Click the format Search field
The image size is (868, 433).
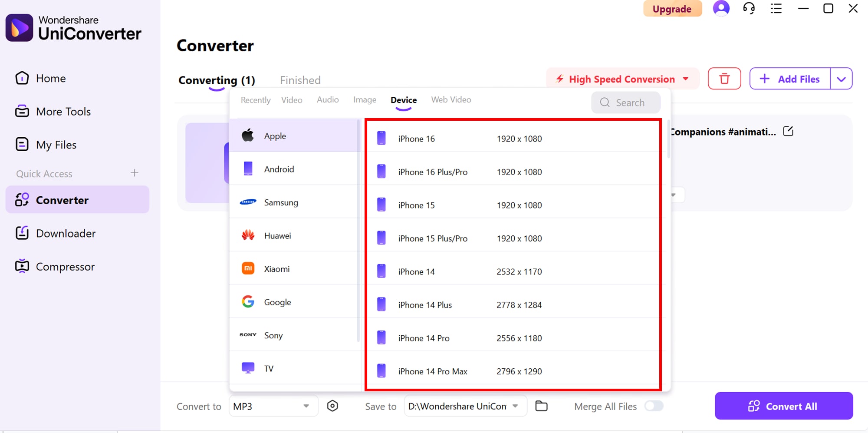click(625, 102)
